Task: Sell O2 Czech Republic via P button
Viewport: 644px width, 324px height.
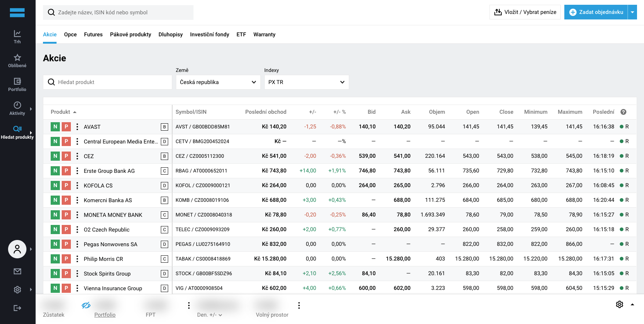Action: (66, 229)
